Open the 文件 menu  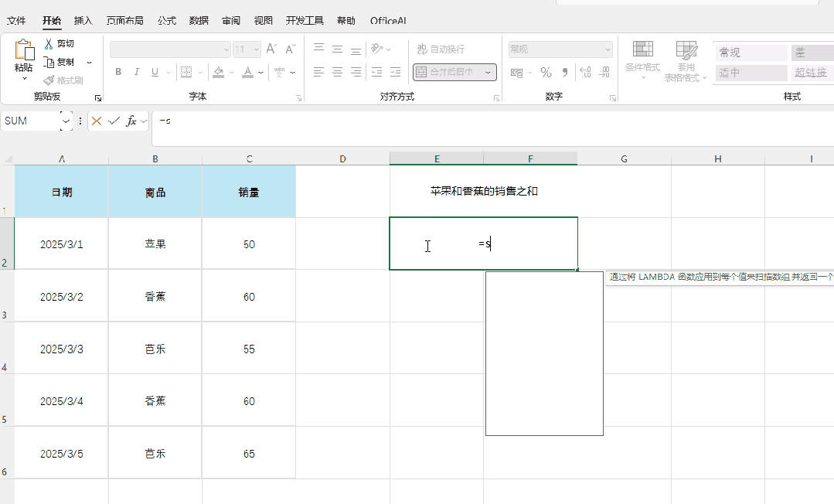16,21
